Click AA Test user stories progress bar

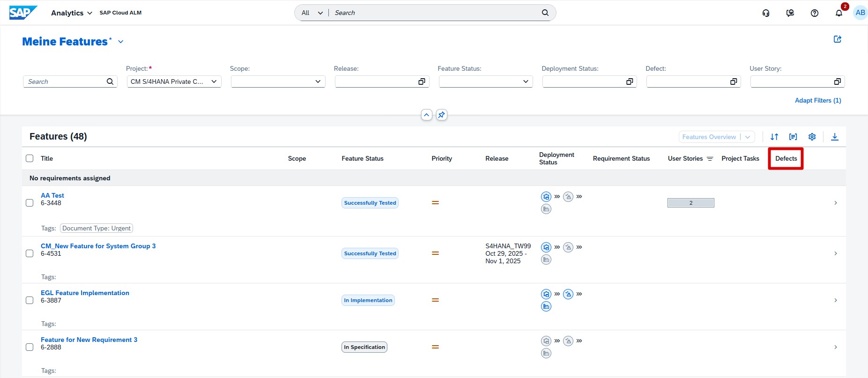click(x=690, y=203)
